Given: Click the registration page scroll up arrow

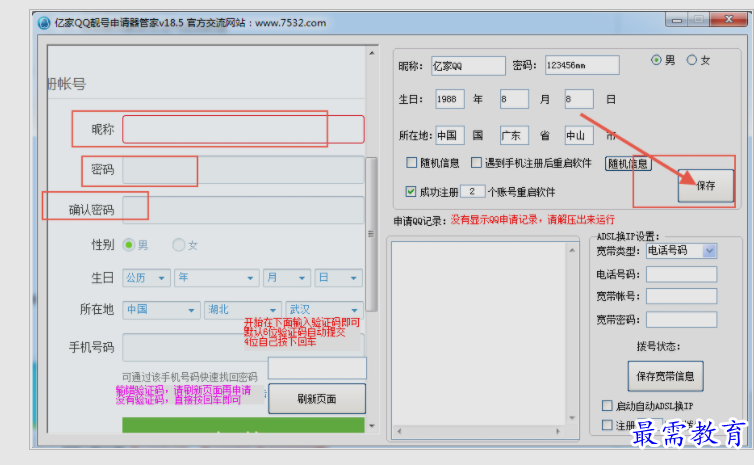Looking at the screenshot, I should [x=372, y=53].
